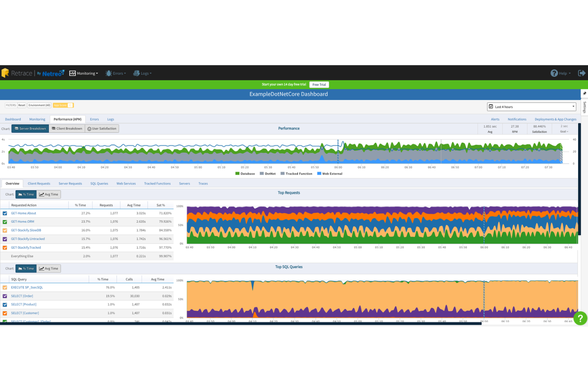This screenshot has height=392, width=588.
Task: Open the Monitoring dropdown menu
Action: (84, 73)
